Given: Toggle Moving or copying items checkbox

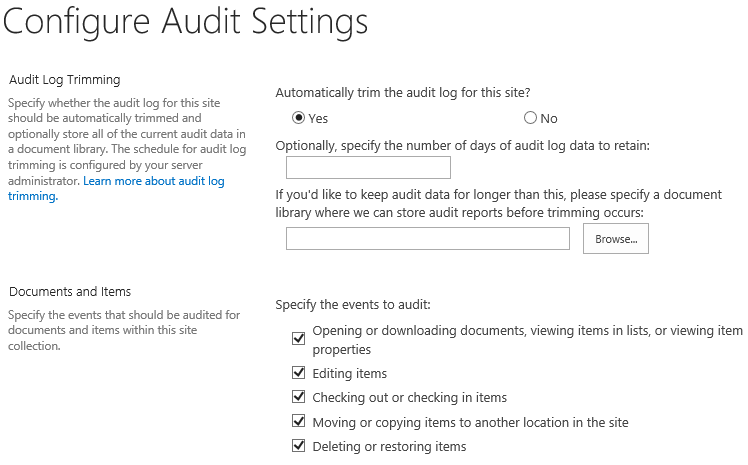Looking at the screenshot, I should 299,422.
